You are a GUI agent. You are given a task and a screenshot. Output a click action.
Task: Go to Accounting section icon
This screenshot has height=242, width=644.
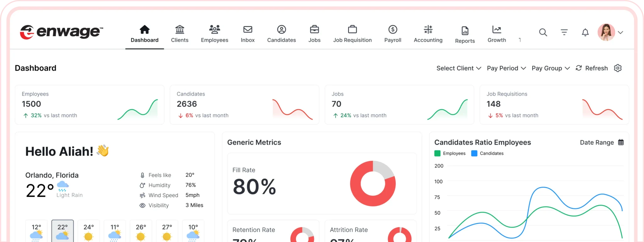pos(428,30)
